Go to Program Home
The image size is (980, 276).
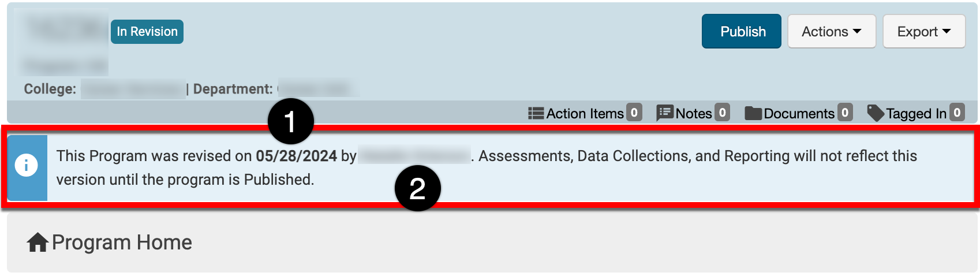click(122, 243)
